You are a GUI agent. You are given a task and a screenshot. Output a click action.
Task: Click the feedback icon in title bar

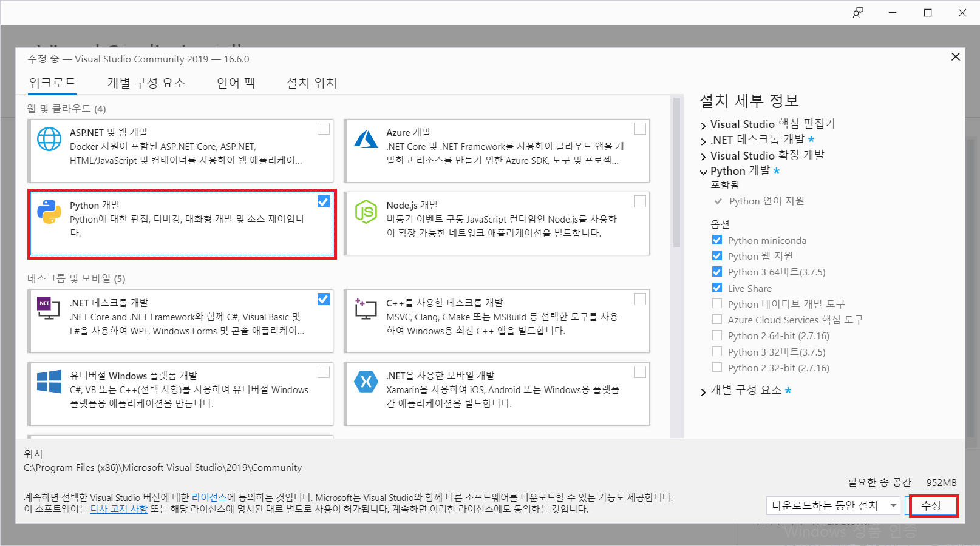[x=858, y=13]
